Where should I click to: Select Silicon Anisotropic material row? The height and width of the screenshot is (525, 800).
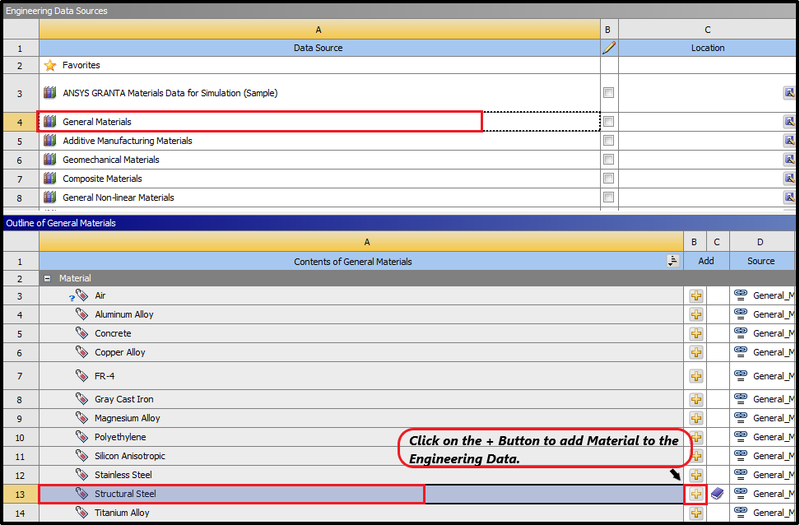click(361, 456)
